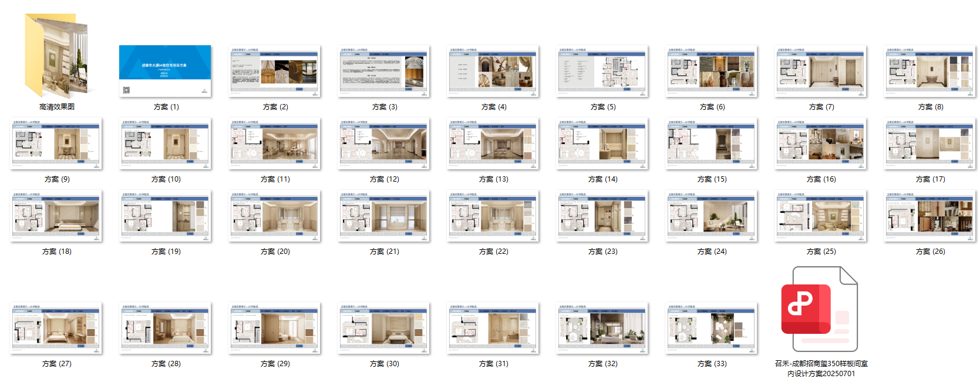
Task: Select thumbnail 方案 (24)
Action: tap(712, 216)
